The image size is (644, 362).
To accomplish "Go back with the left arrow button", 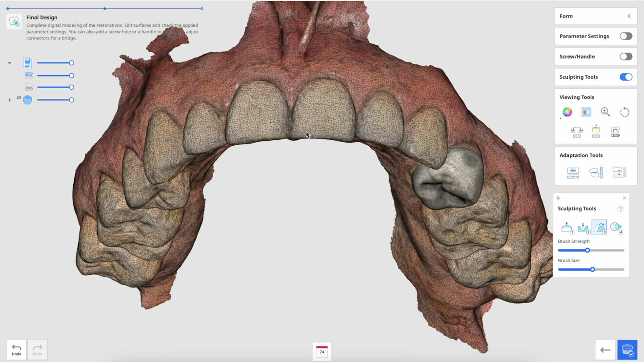I will [605, 349].
